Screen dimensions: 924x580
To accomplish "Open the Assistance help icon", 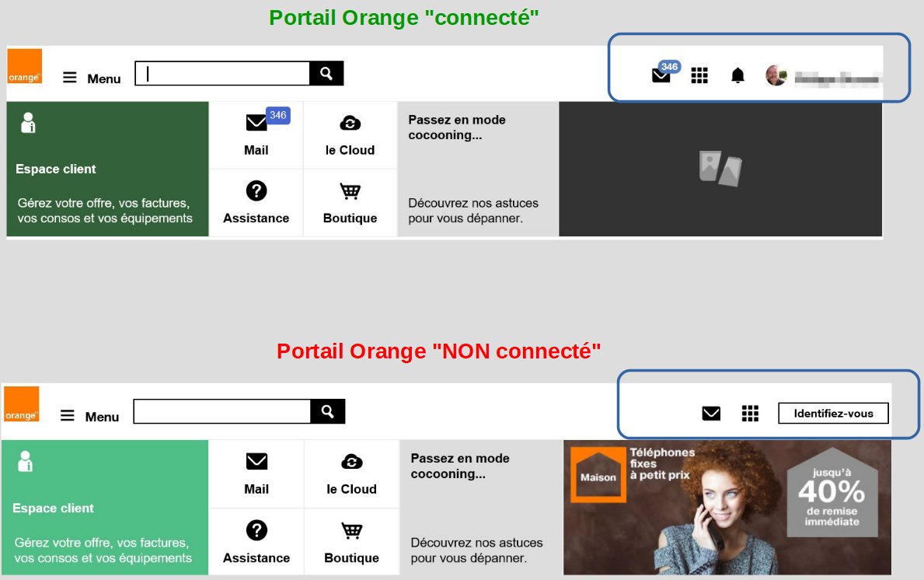I will click(x=256, y=191).
